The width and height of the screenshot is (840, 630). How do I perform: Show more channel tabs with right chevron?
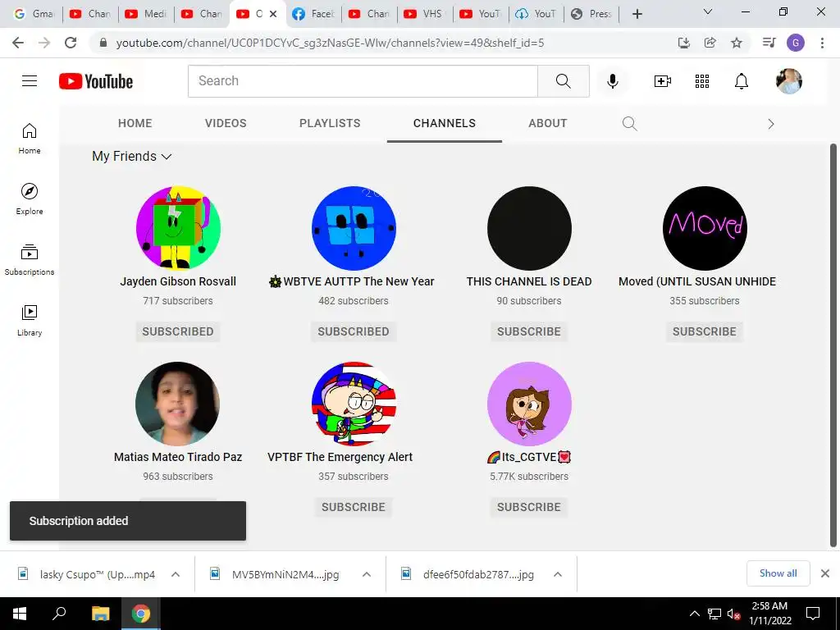pyautogui.click(x=770, y=124)
